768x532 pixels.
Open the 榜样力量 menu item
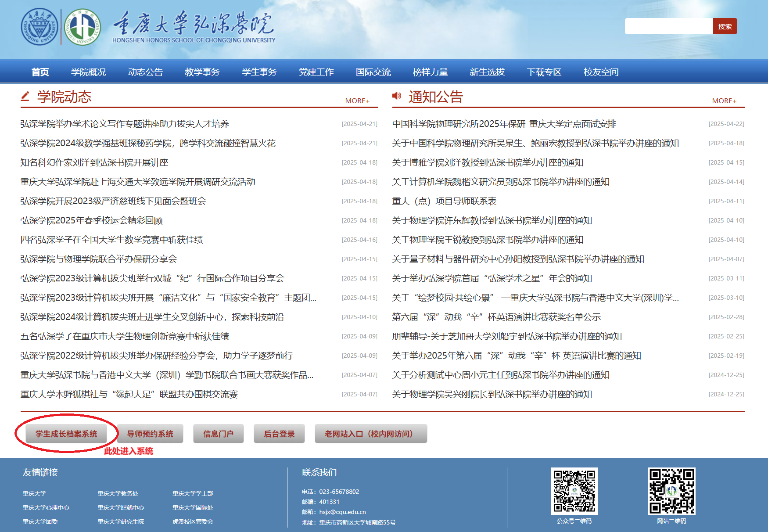click(430, 72)
